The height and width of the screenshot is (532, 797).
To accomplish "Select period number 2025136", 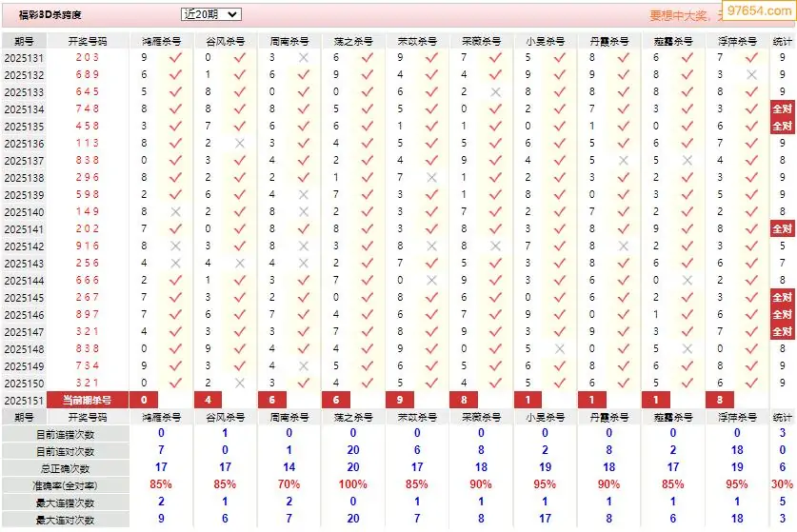I will 24,144.
